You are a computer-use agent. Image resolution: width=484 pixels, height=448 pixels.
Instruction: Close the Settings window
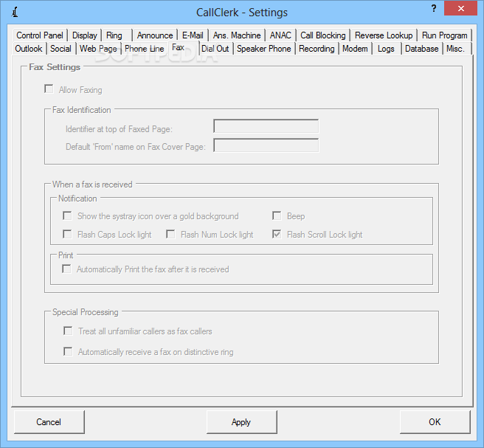pos(461,8)
